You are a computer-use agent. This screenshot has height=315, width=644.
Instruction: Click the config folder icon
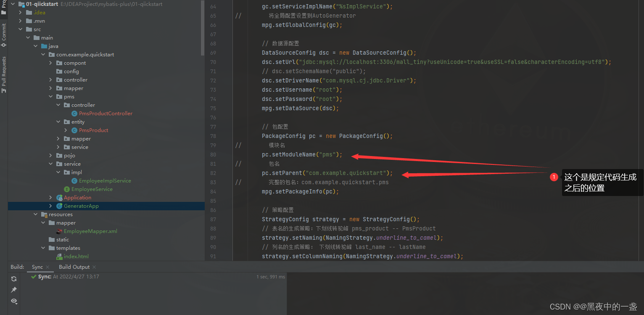(59, 71)
